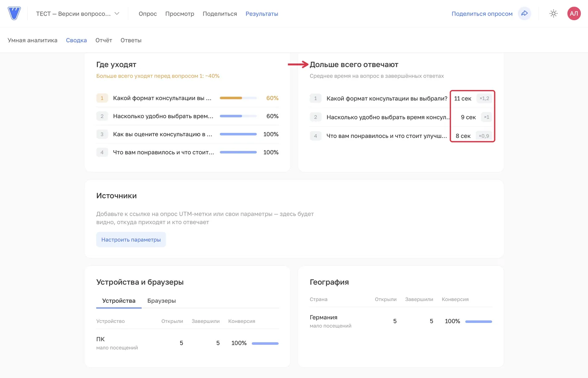Click the ×0,9 multiplier badge

[x=484, y=136]
